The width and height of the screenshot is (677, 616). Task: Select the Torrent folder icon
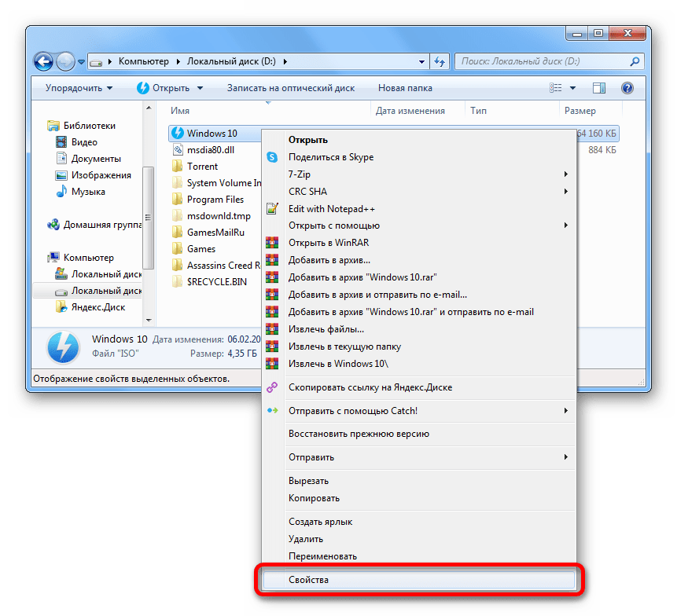click(x=178, y=167)
